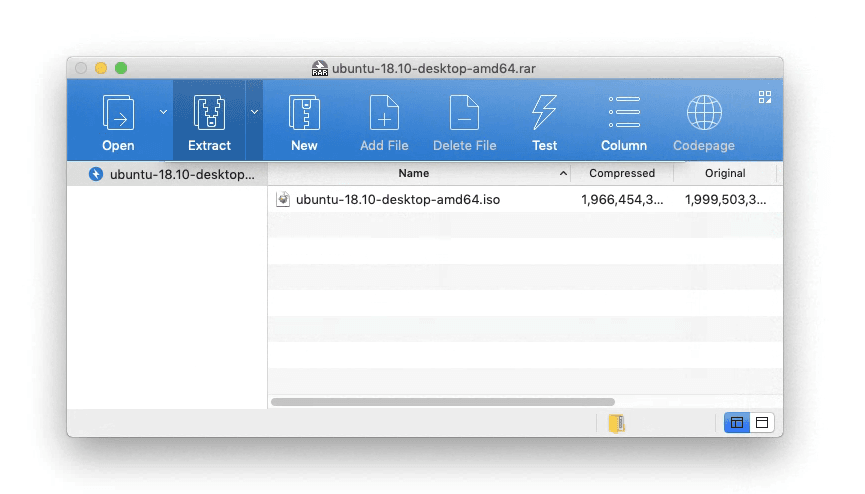The height and width of the screenshot is (494, 865).
Task: Expand the dropdown arrow beside Extract
Action: point(254,112)
